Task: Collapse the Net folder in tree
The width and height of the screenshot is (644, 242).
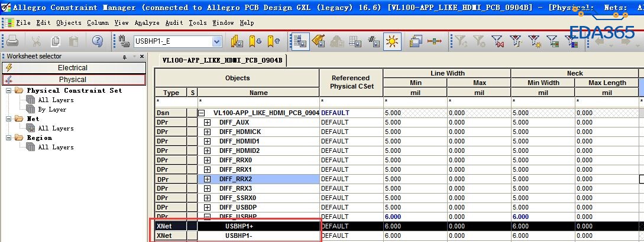Action: tap(9, 119)
